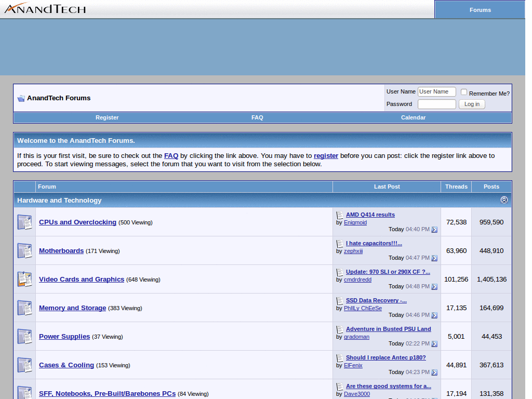The height and width of the screenshot is (399, 532).
Task: Click the Memory and Storage forum icon
Action: click(x=25, y=308)
